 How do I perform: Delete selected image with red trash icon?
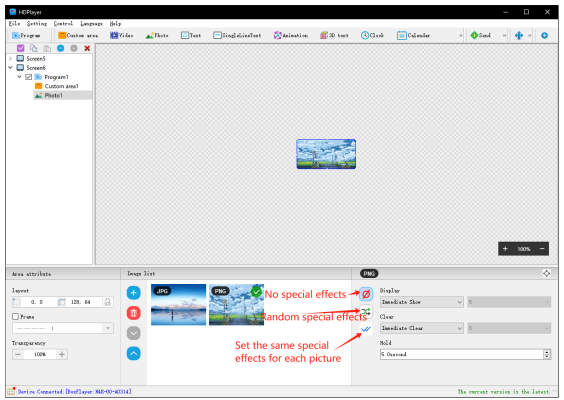click(x=133, y=313)
